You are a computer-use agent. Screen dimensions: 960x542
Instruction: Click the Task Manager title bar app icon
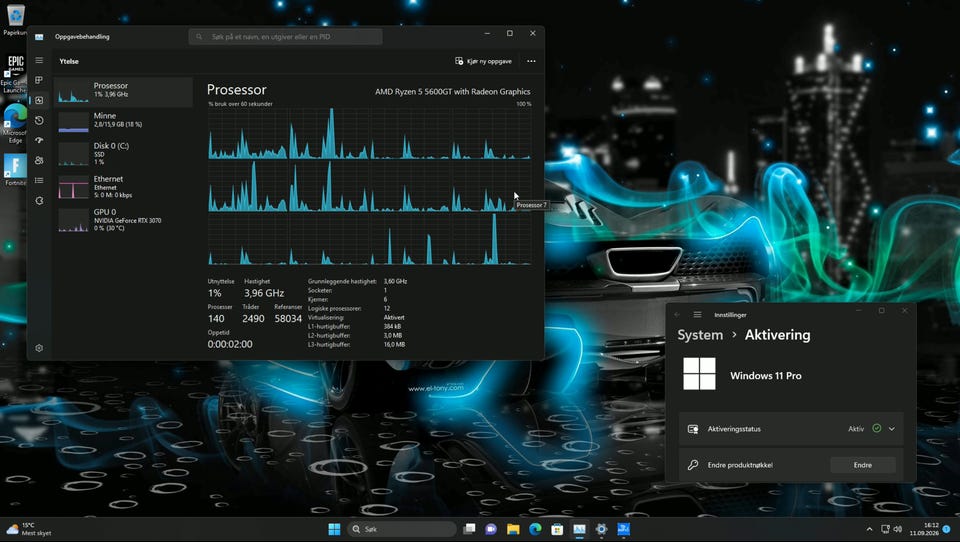pos(39,37)
